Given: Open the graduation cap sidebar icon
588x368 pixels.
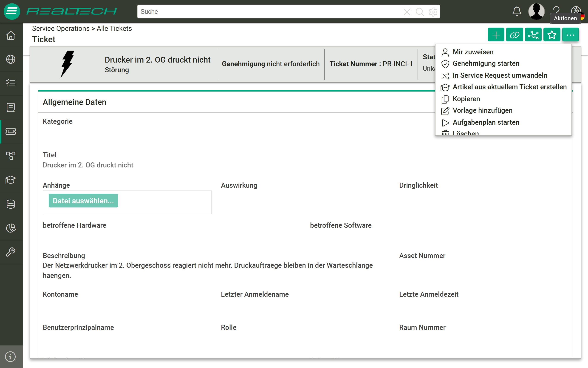Looking at the screenshot, I should pyautogui.click(x=11, y=180).
